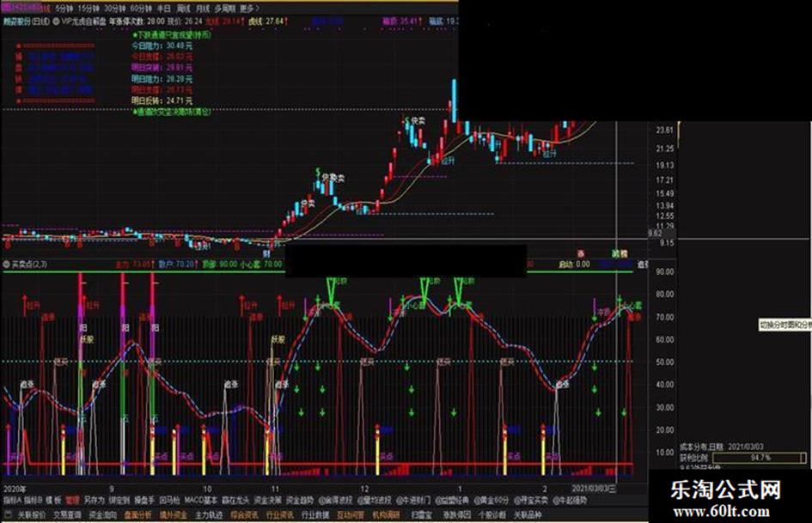Open the 指标A indicator tab
Screen dimensions: 812x523
(12, 500)
